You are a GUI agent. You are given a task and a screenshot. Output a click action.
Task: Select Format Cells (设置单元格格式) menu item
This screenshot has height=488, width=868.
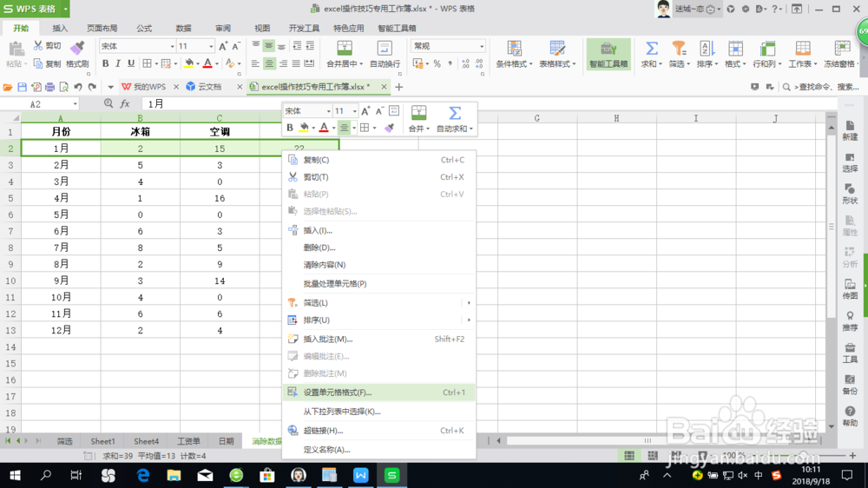pyautogui.click(x=378, y=392)
